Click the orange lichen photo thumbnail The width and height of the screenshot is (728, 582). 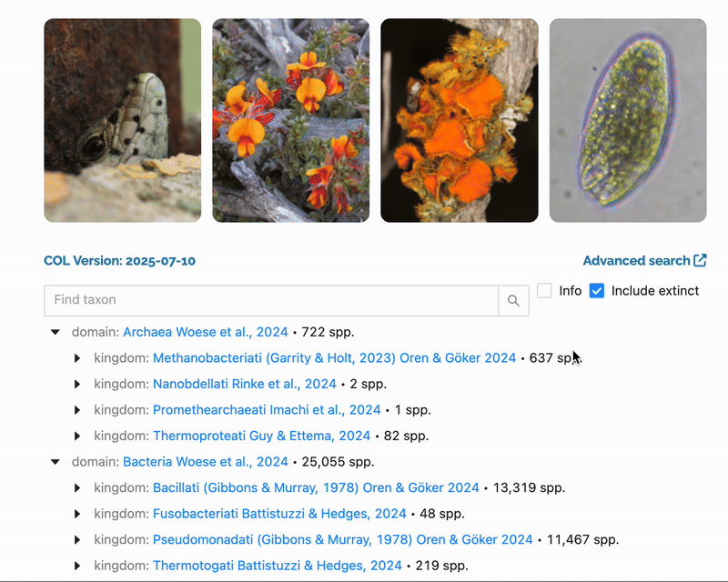click(x=460, y=120)
